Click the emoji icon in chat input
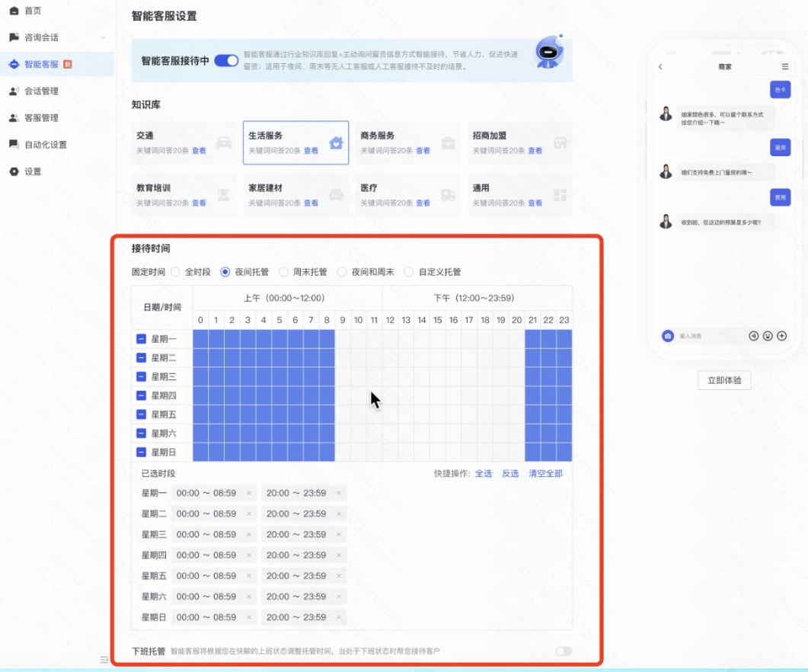The image size is (808, 672). pos(768,336)
